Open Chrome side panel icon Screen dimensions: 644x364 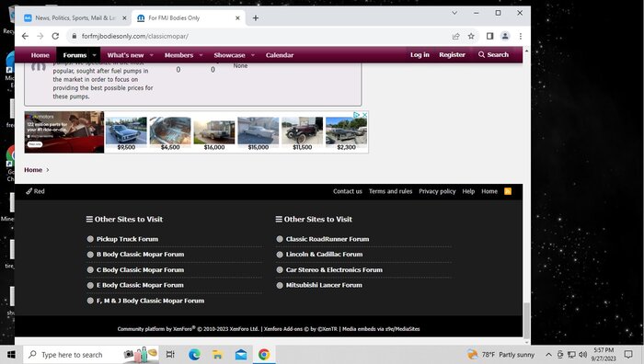pyautogui.click(x=489, y=36)
